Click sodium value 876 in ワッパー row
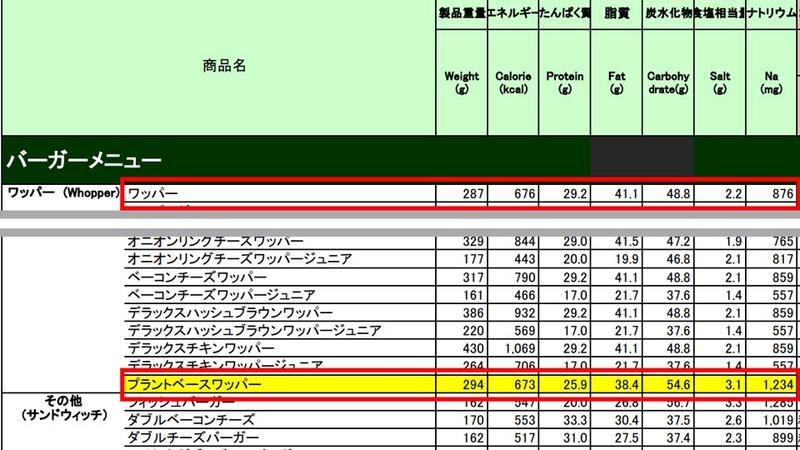Image resolution: width=800 pixels, height=450 pixels. tap(782, 194)
